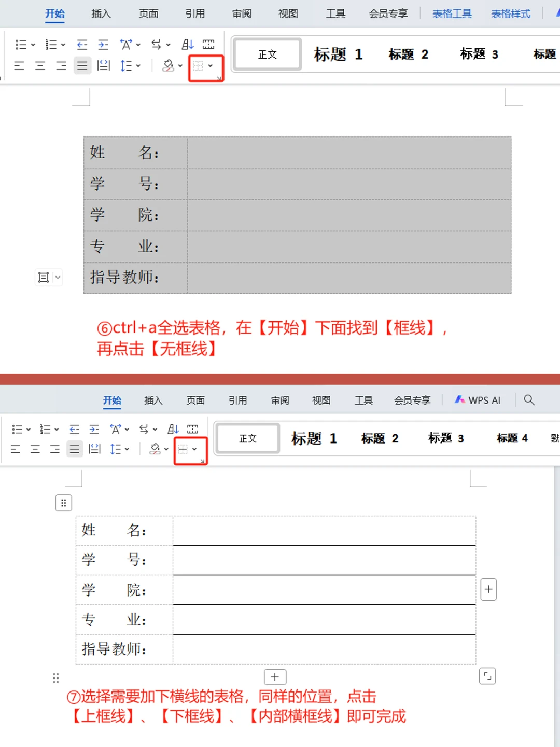The width and height of the screenshot is (560, 747).
Task: Click the empty cell next to 姓名 in the underlined table
Action: point(324,530)
